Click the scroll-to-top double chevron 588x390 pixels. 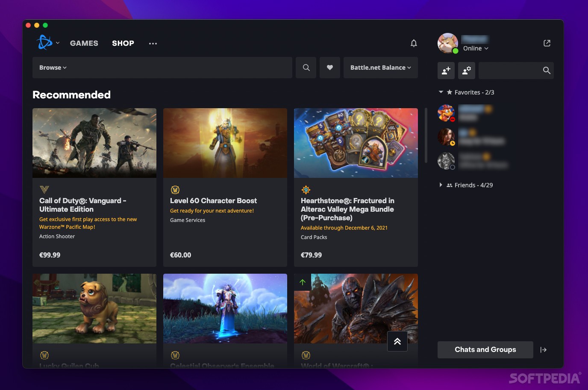(397, 341)
